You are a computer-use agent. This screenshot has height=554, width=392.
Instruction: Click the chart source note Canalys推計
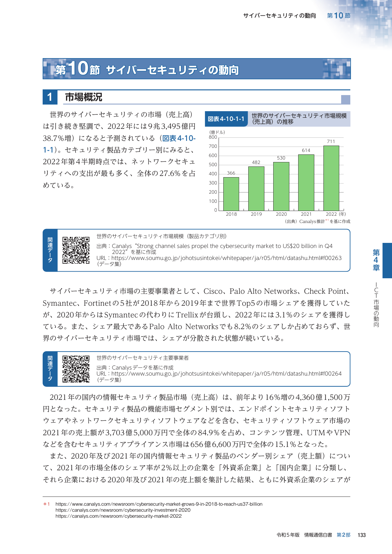tap(317, 221)
